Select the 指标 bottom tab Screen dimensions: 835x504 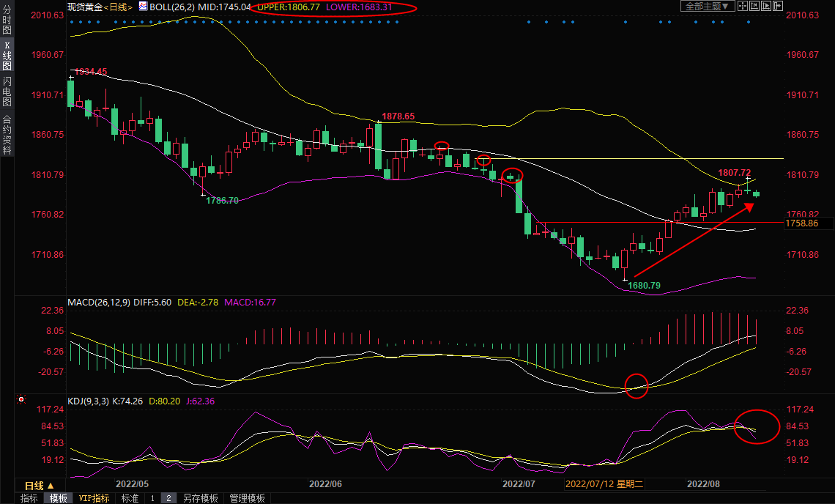pos(29,498)
